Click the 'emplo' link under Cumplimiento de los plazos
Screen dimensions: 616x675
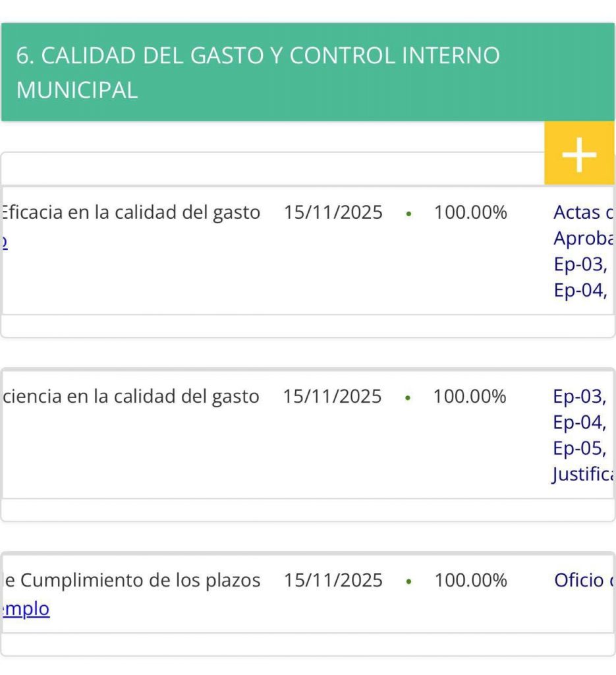click(26, 609)
